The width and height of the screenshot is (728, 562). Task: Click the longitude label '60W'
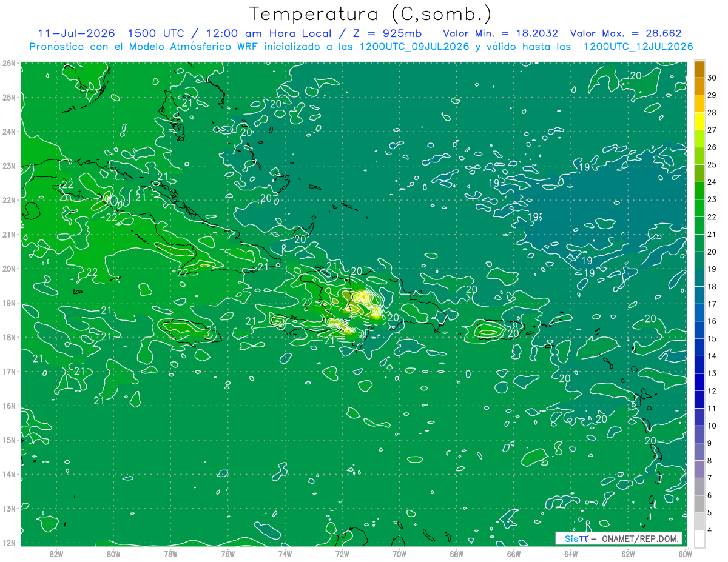pos(685,554)
